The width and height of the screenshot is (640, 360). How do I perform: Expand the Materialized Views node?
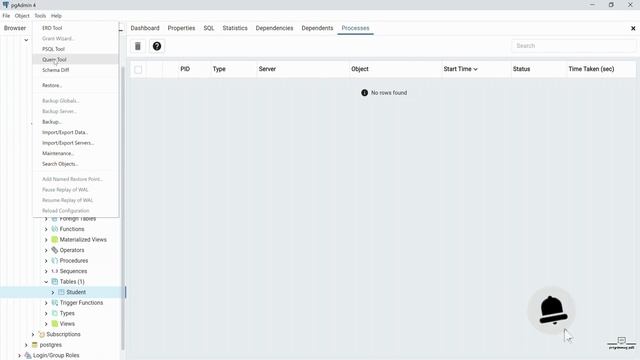(46, 240)
